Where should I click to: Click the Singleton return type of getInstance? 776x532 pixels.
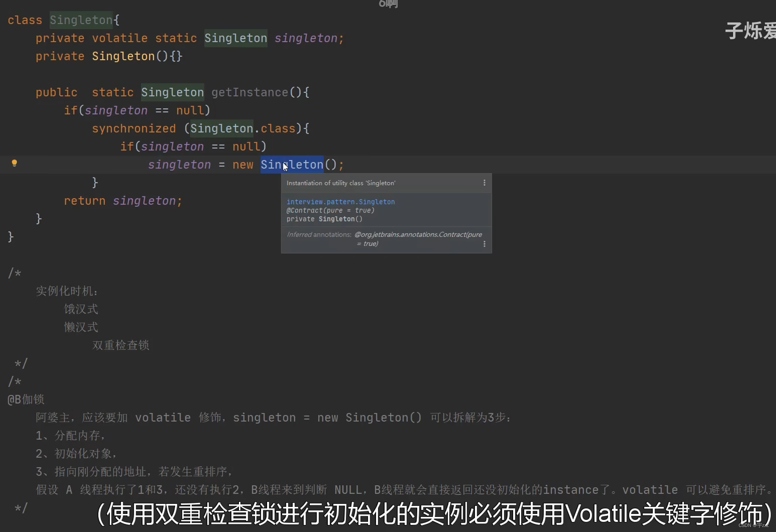pyautogui.click(x=172, y=92)
